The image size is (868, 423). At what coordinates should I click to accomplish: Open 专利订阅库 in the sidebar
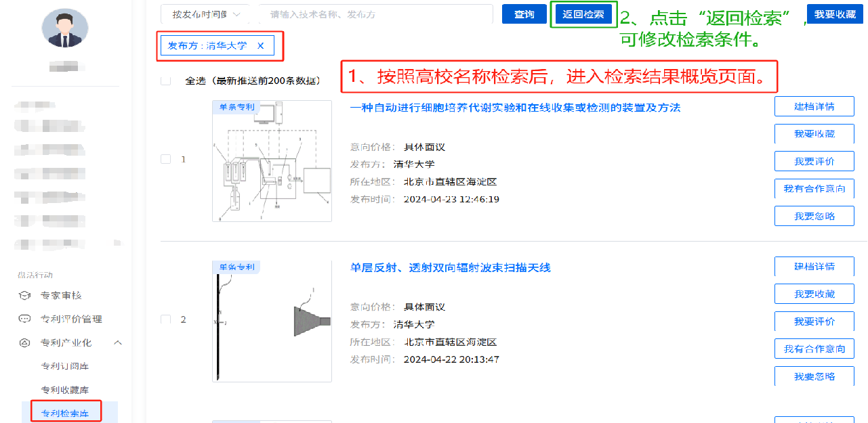65,366
